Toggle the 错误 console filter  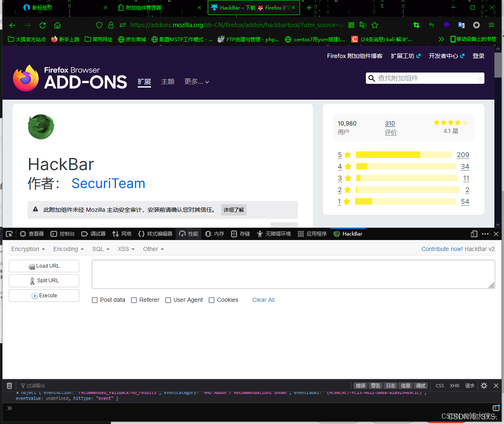point(360,386)
